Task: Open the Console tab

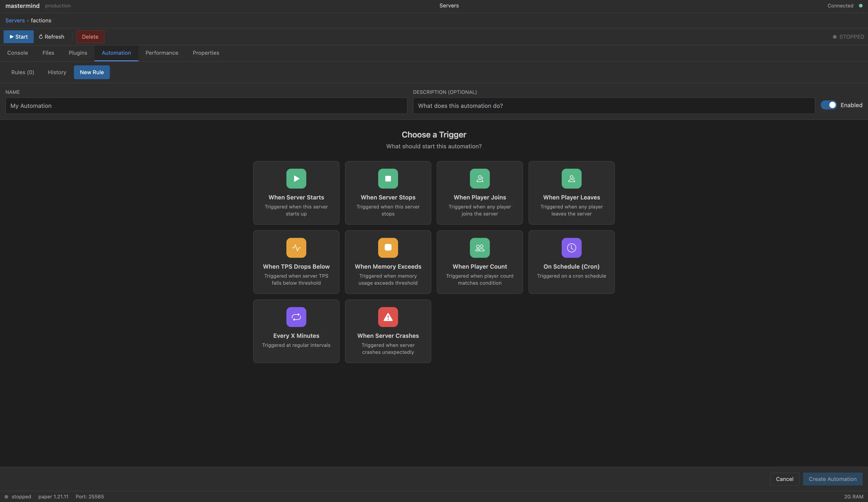Action: [18, 53]
